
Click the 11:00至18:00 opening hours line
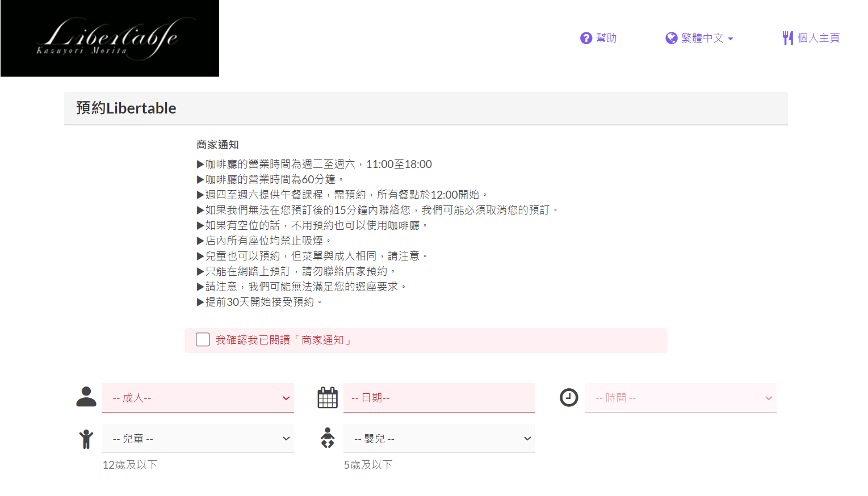pos(314,164)
